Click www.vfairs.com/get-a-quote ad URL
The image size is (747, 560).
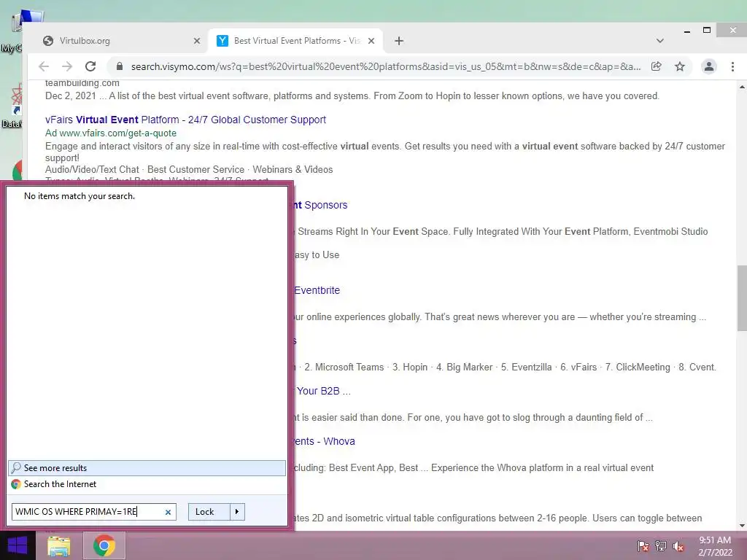117,133
